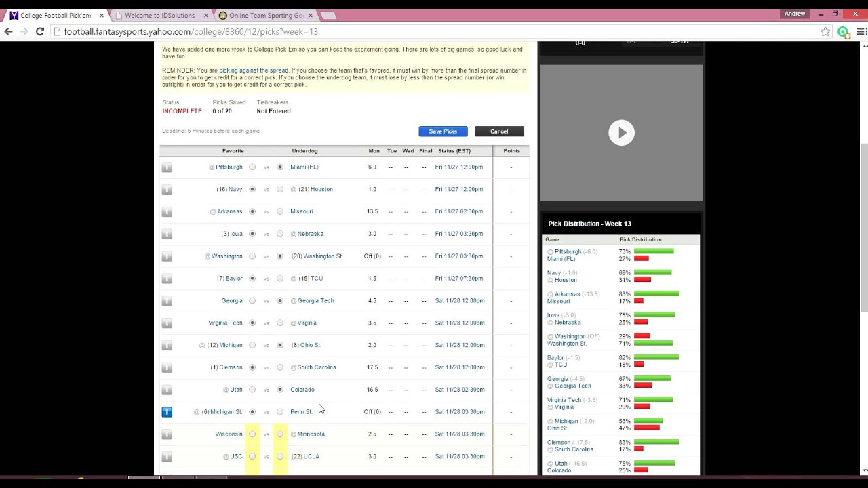868x488 pixels.
Task: Open matchup info icon beside Iowa
Action: [x=167, y=235]
